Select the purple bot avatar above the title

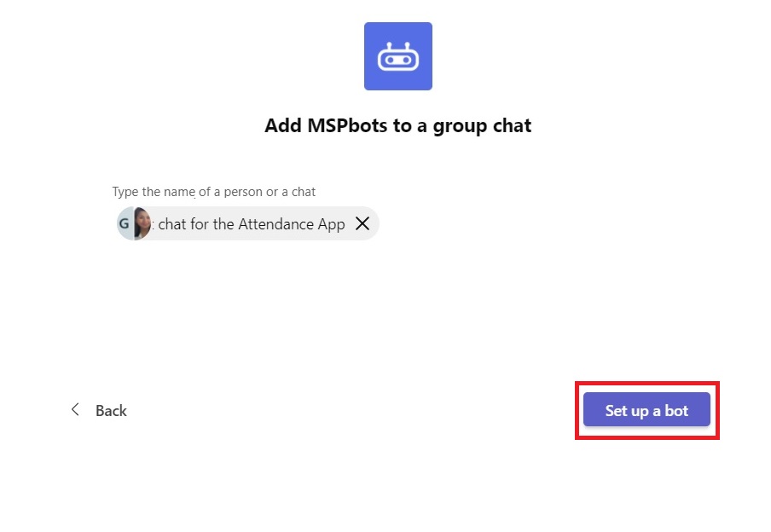click(x=397, y=55)
